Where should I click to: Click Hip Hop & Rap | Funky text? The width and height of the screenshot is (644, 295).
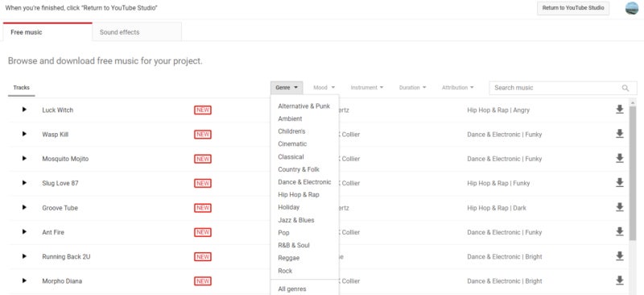498,183
